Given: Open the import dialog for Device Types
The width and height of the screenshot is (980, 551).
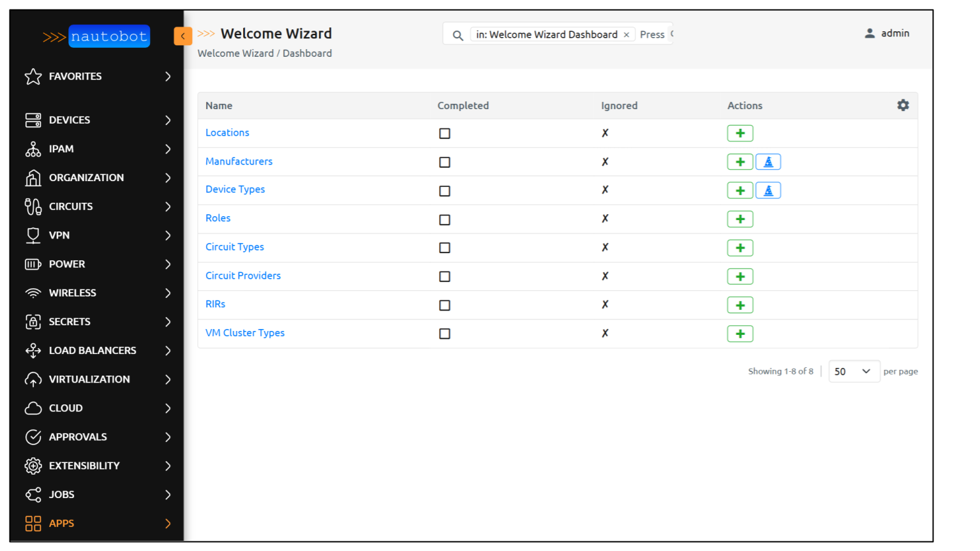Looking at the screenshot, I should pos(768,190).
